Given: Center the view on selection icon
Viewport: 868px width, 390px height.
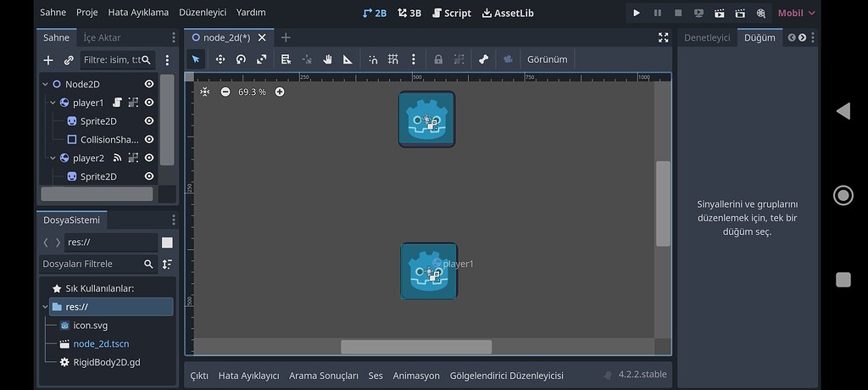Looking at the screenshot, I should pyautogui.click(x=205, y=92).
